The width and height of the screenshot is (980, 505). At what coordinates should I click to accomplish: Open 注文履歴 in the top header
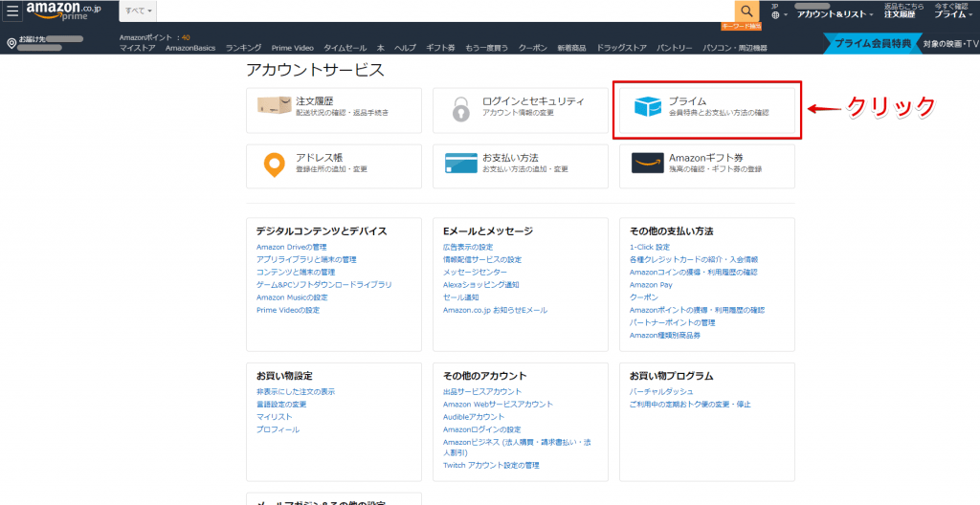900,14
